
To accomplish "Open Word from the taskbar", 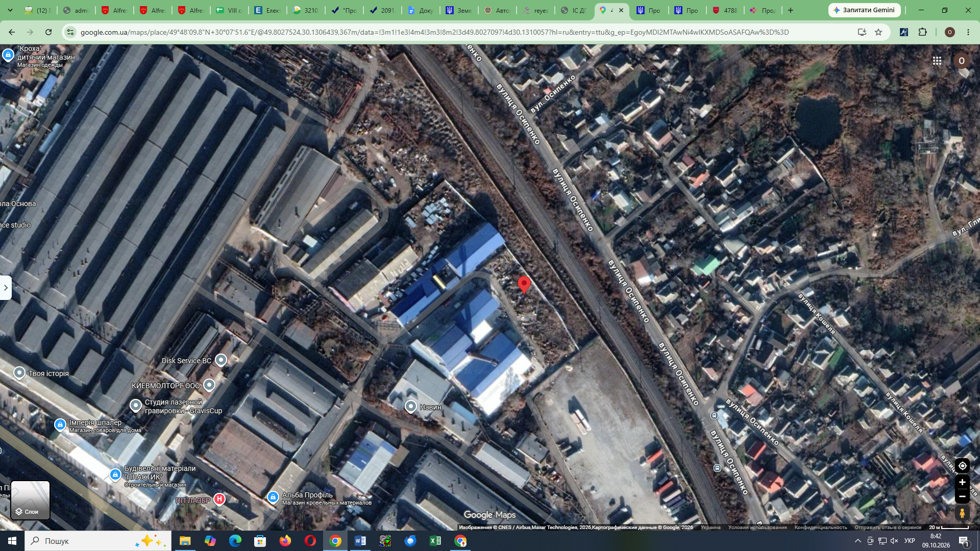I will tap(360, 541).
